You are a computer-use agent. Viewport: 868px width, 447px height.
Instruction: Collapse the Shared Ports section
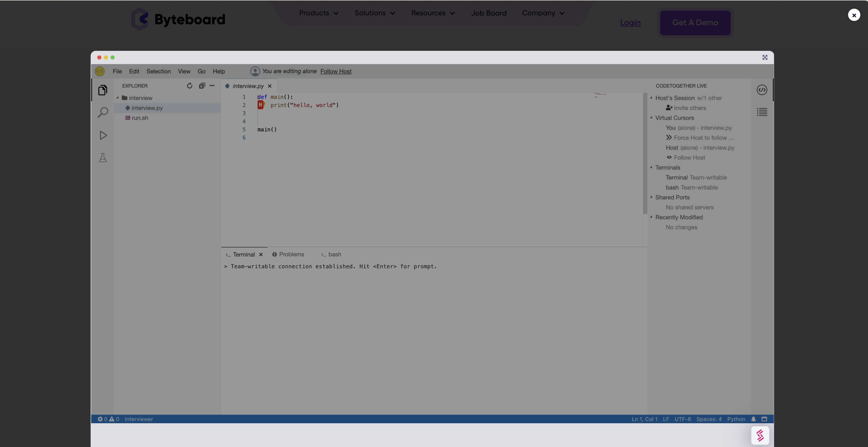[x=651, y=197]
